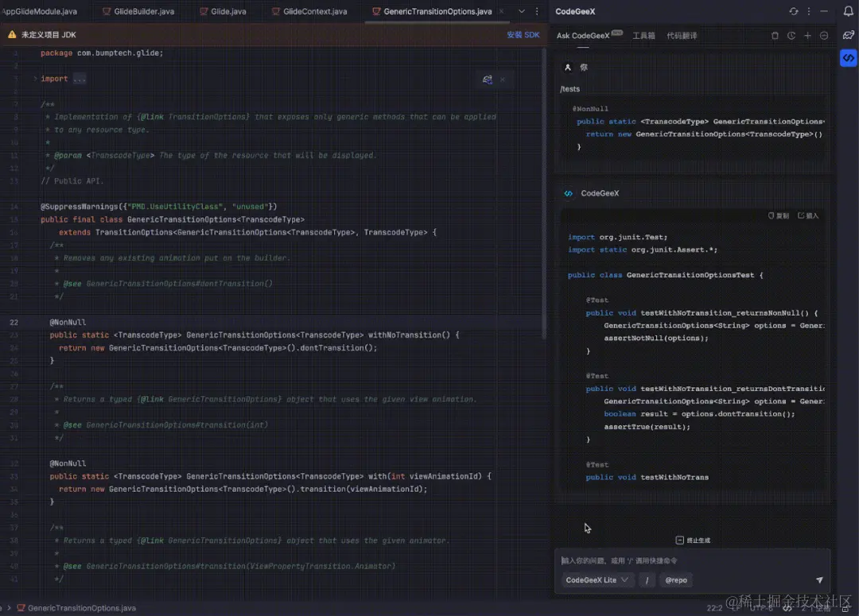
Task: Click the GenericTransitionOptionsTest class name in the chat
Action: pyautogui.click(x=690, y=275)
